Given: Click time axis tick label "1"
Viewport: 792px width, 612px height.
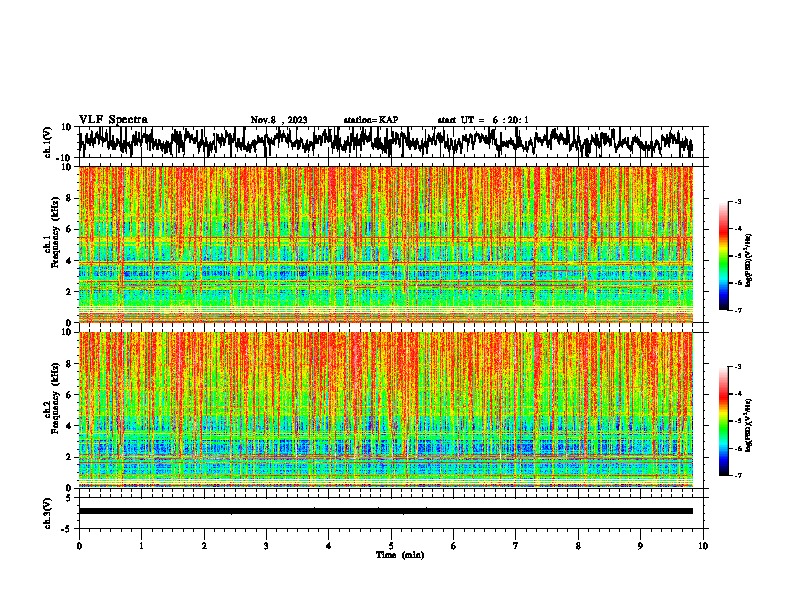Looking at the screenshot, I should pyautogui.click(x=141, y=546).
